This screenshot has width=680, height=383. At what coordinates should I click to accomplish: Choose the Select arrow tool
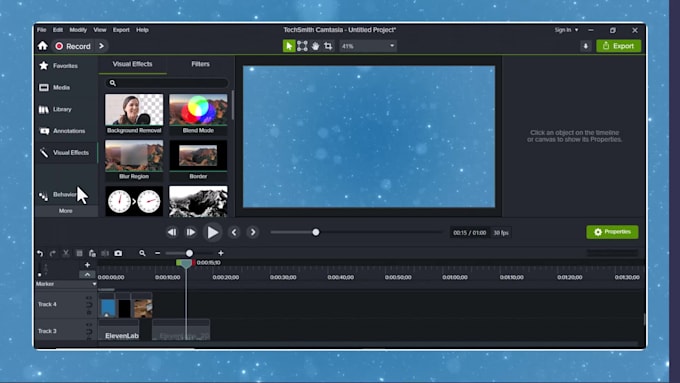point(289,46)
